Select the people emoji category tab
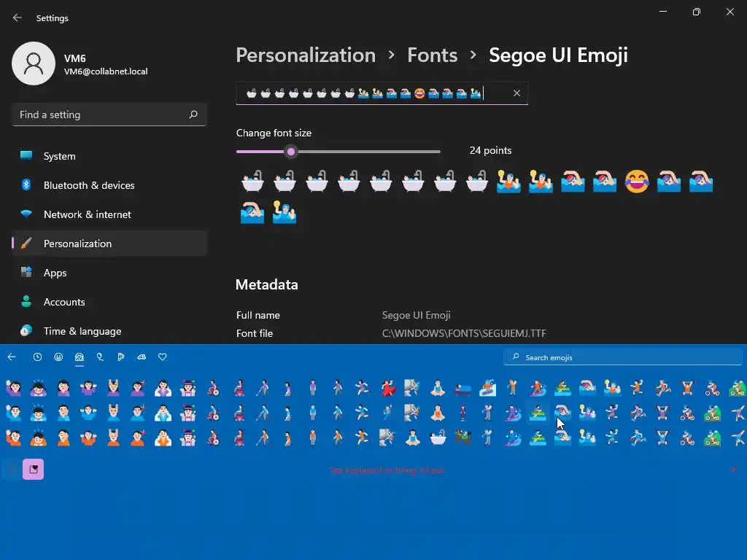 (x=79, y=357)
